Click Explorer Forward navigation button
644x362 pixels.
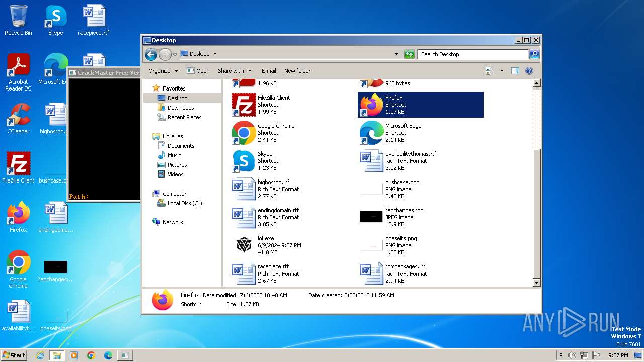[x=165, y=54]
